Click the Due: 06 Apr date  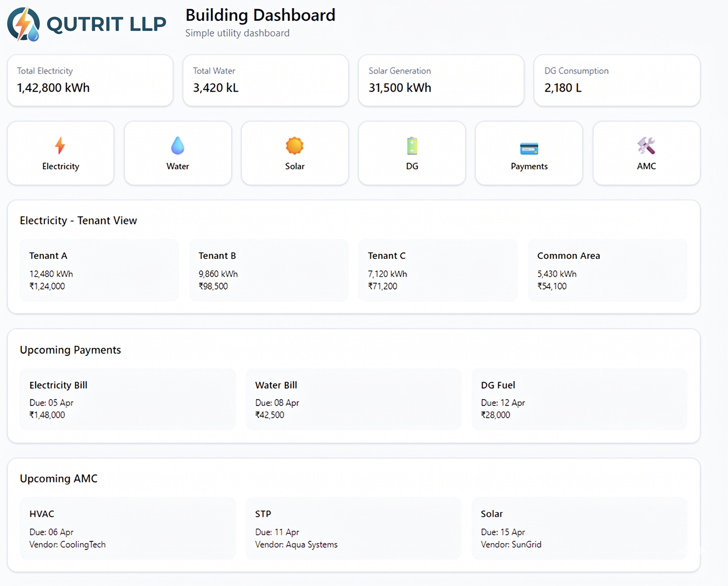pos(51,532)
